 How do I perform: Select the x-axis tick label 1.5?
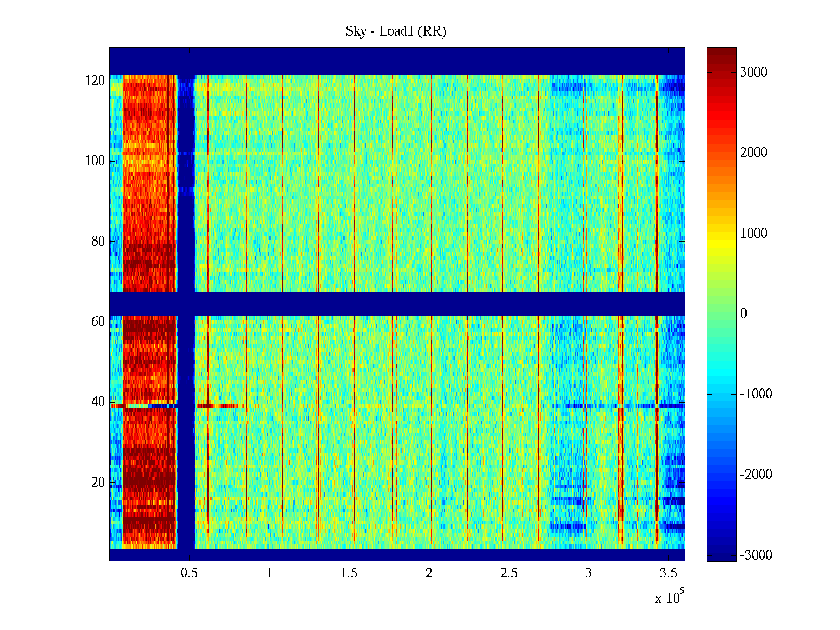click(349, 573)
